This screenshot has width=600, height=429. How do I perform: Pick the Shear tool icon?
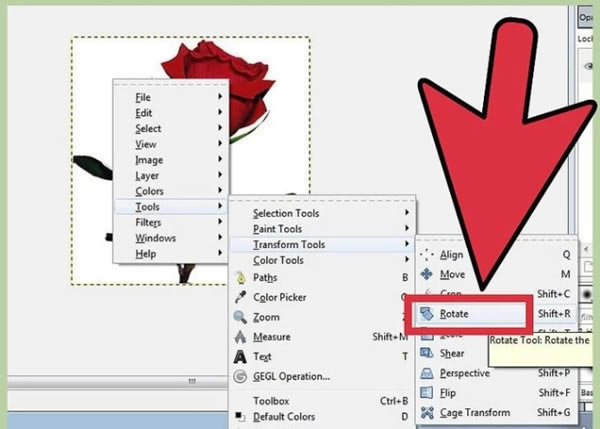tap(427, 353)
